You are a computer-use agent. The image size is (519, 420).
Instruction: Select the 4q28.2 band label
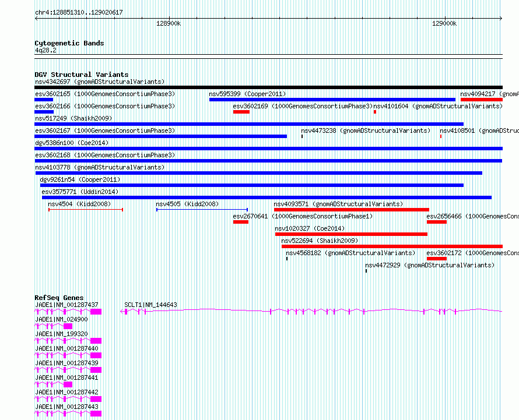pyautogui.click(x=45, y=50)
